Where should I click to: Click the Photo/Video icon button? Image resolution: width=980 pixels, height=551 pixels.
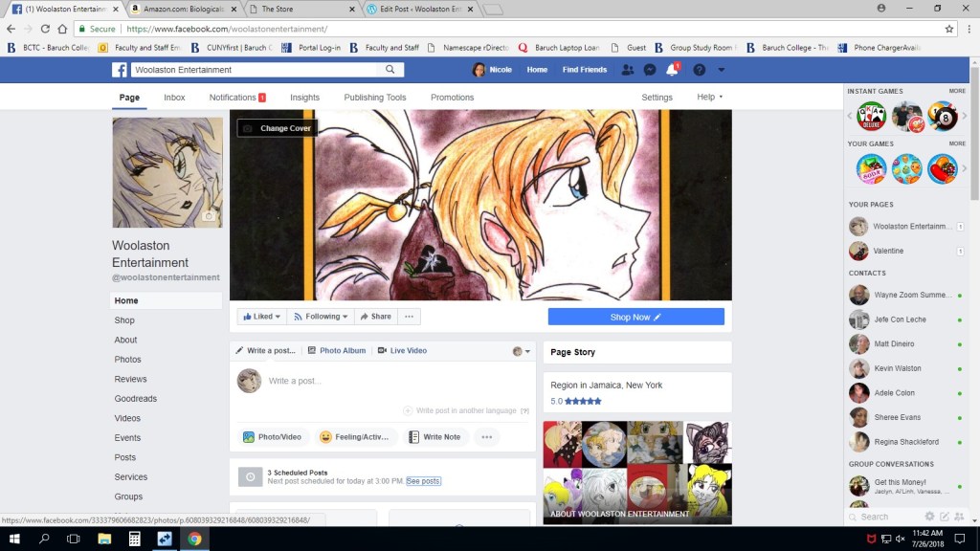[x=272, y=437]
